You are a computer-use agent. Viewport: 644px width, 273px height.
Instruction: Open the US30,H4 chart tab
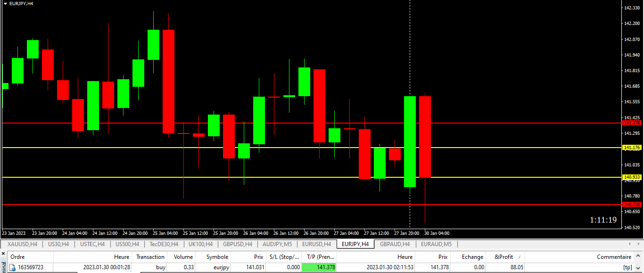(58, 244)
